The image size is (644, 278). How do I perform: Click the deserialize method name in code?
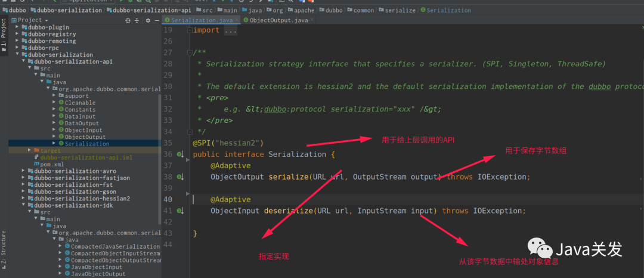(289, 211)
